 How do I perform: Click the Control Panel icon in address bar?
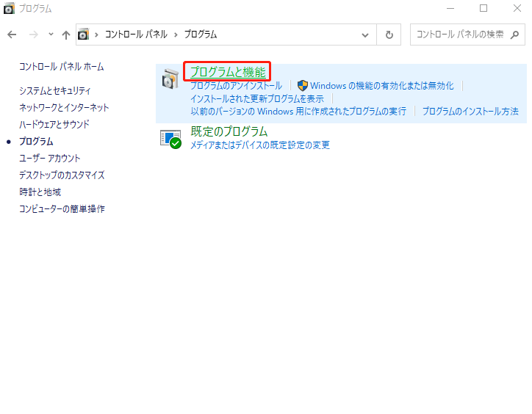pos(84,34)
